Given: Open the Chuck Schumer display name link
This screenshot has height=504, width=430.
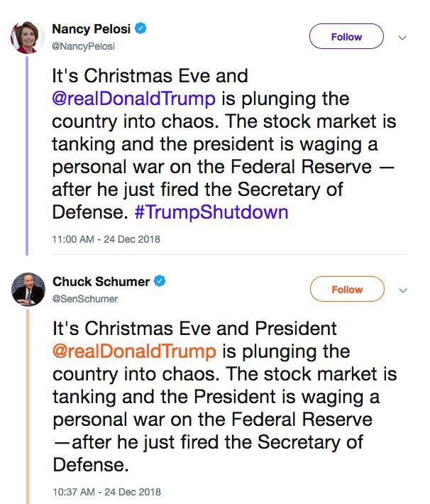Looking at the screenshot, I should [x=101, y=282].
